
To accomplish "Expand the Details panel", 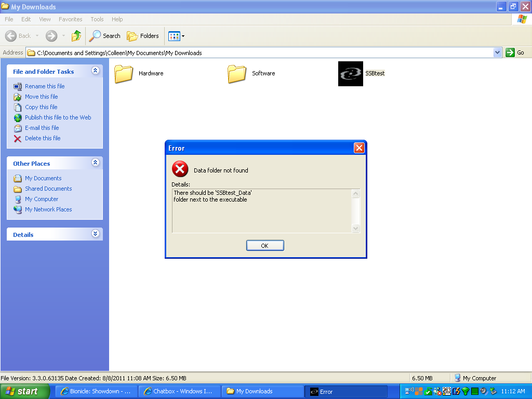I will pos(96,234).
